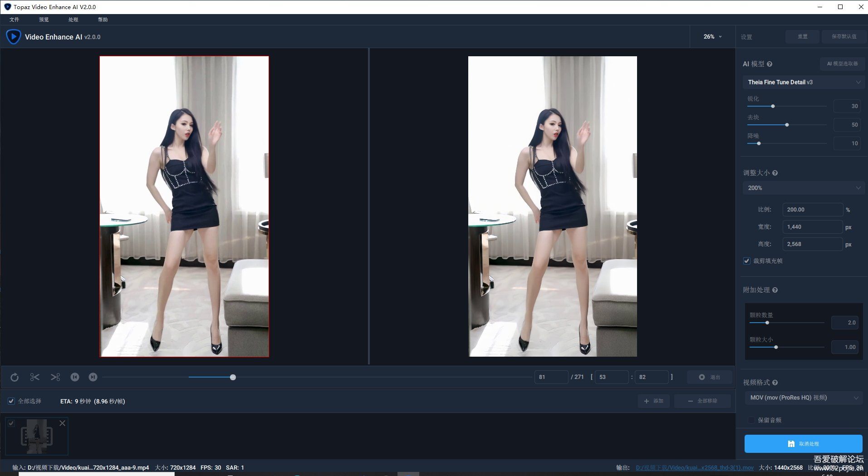
Task: Jump to next frame with skip-forward icon
Action: 93,377
